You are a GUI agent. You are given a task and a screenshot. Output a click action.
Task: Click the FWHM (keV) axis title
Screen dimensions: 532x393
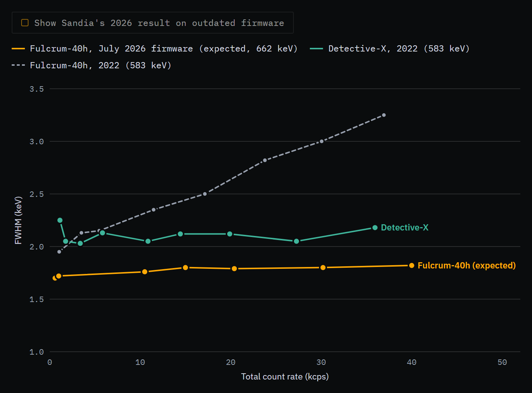18,220
